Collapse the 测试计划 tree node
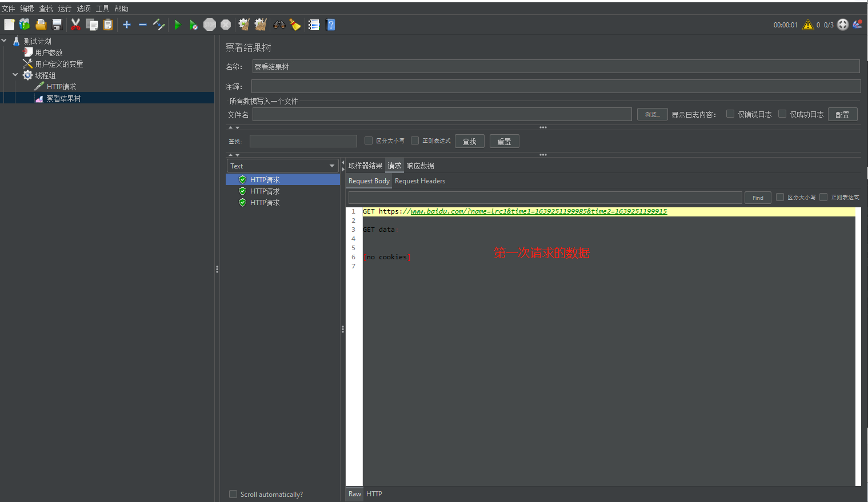This screenshot has height=502, width=868. pyautogui.click(x=4, y=41)
